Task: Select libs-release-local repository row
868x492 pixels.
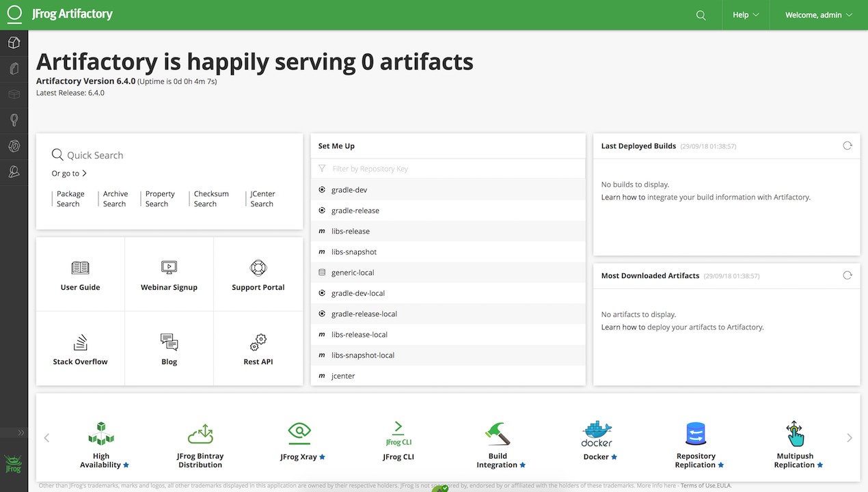Action: pyautogui.click(x=448, y=335)
